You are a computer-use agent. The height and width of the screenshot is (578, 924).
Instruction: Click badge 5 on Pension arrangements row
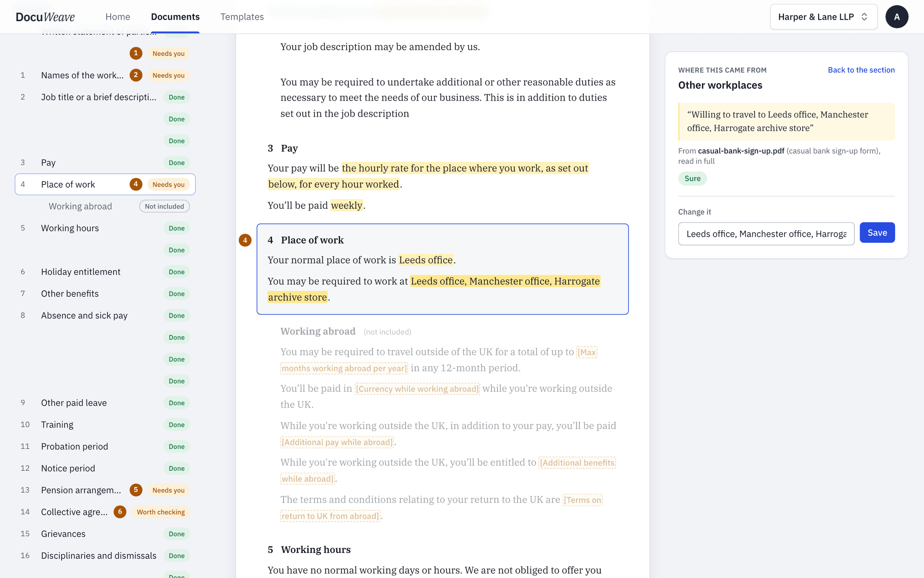136,490
